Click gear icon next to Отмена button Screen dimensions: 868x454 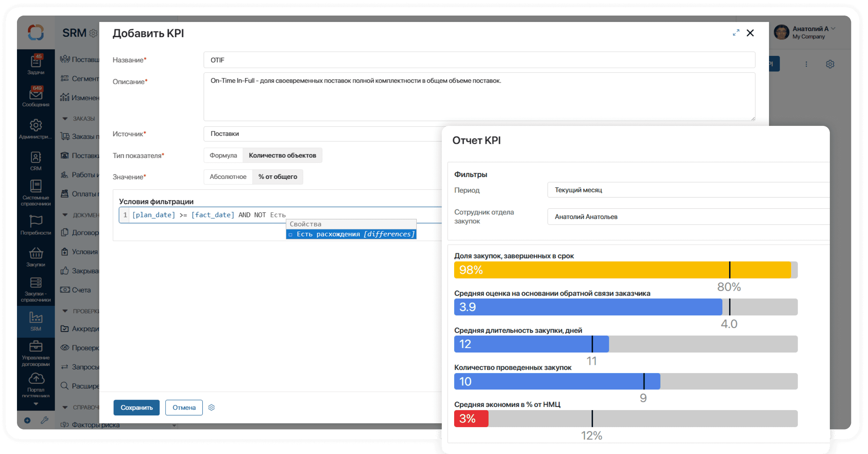coord(211,407)
